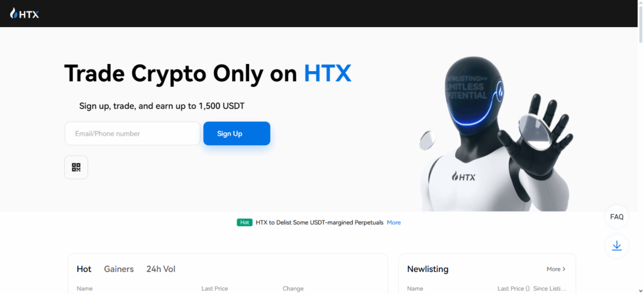Click the download app arrow icon

[616, 246]
